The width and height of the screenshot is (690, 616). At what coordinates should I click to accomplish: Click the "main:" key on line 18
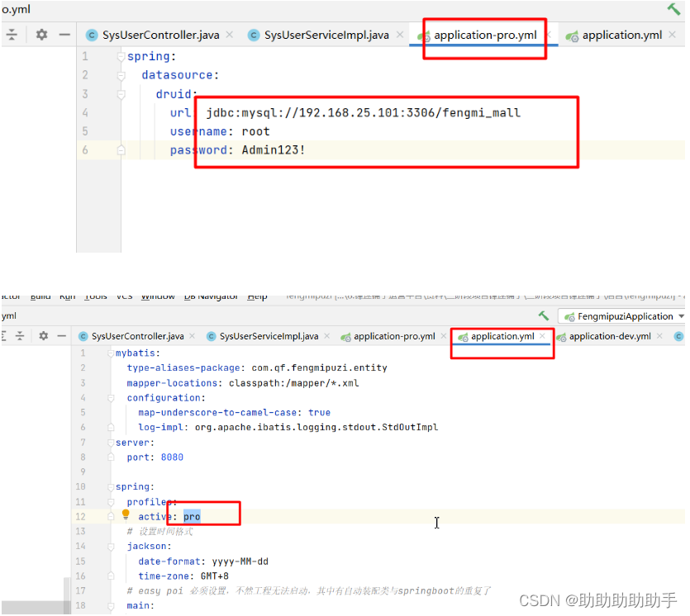click(140, 606)
